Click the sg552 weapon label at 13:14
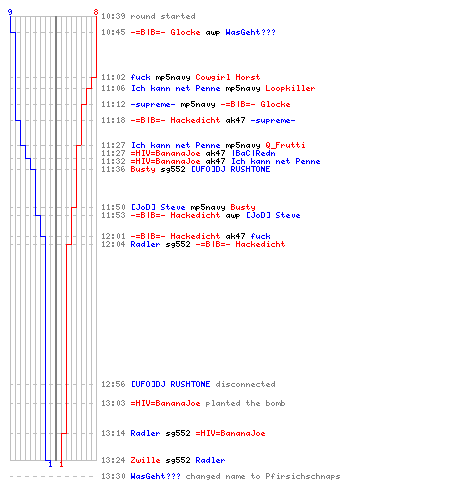 (178, 433)
